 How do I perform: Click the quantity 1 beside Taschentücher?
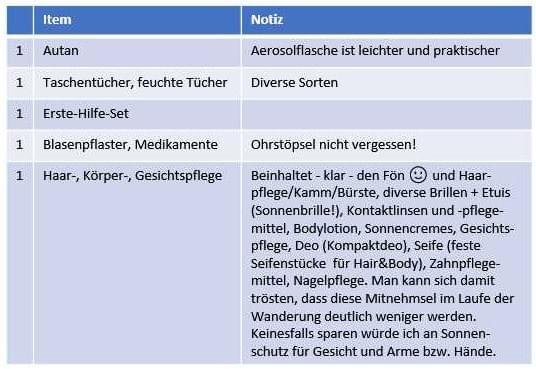tap(19, 82)
